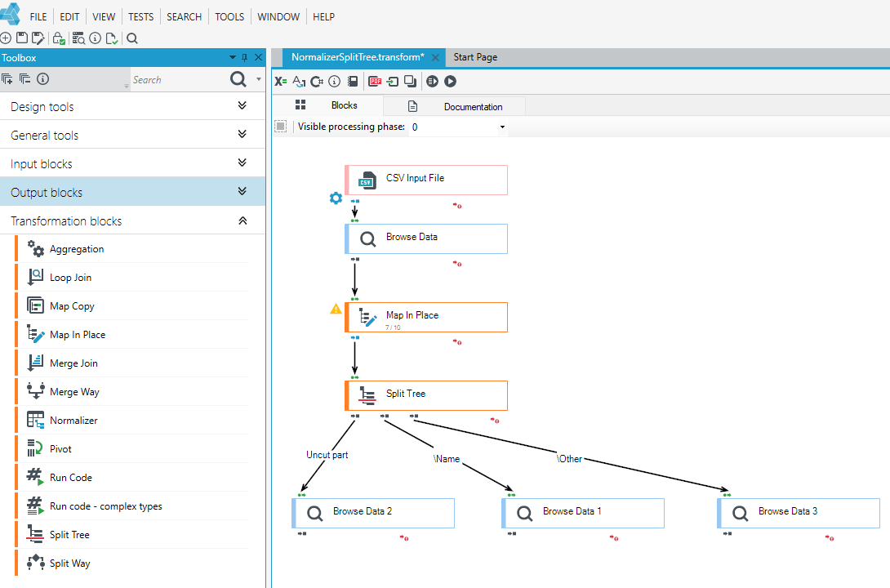Select the Pivot block in Toolbox
The image size is (890, 588).
click(x=132, y=449)
